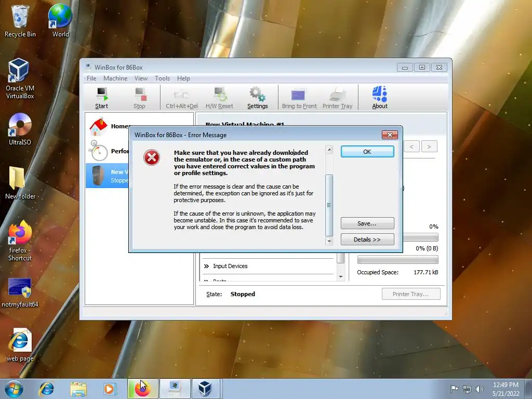Open the Machine menu
Image resolution: width=532 pixels, height=399 pixels.
click(x=115, y=78)
